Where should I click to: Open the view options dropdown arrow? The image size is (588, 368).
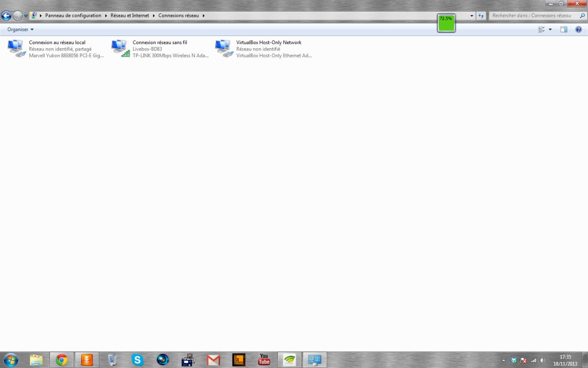point(550,29)
